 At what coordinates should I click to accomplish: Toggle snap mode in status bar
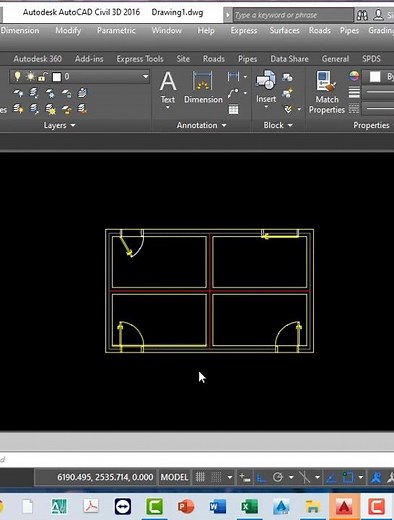pos(216,477)
